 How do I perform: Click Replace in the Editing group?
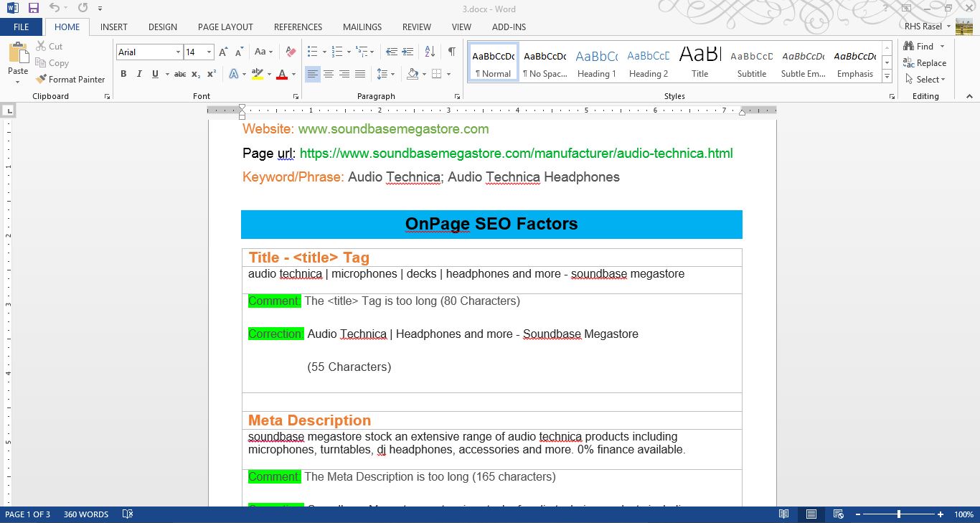[925, 62]
